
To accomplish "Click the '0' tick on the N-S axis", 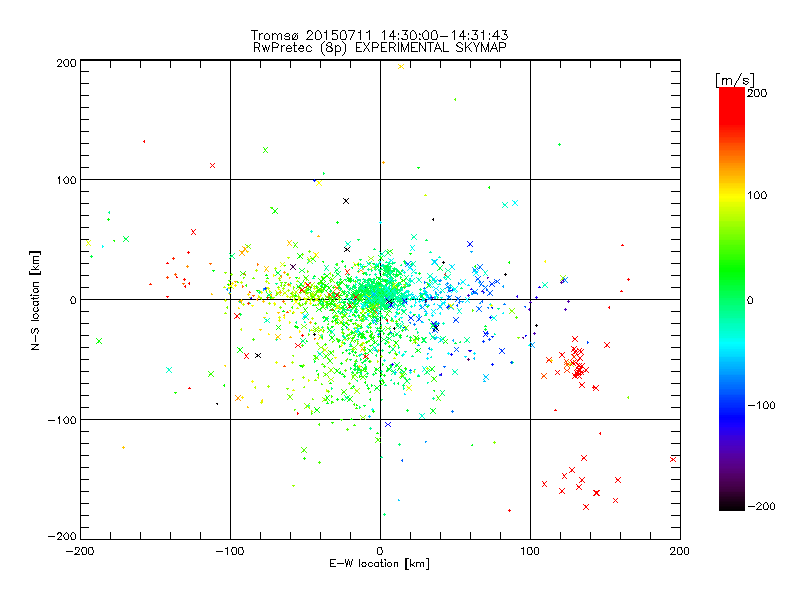I will pyautogui.click(x=73, y=300).
